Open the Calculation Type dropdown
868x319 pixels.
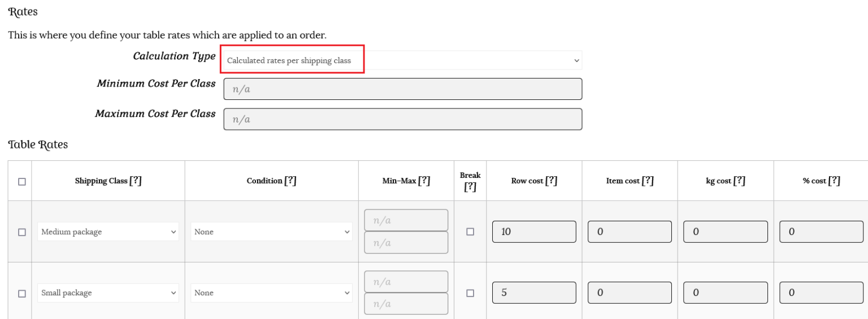coord(402,60)
